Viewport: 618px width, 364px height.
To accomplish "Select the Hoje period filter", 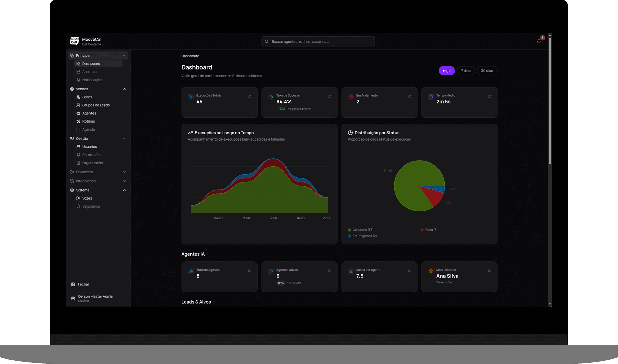I will [446, 71].
